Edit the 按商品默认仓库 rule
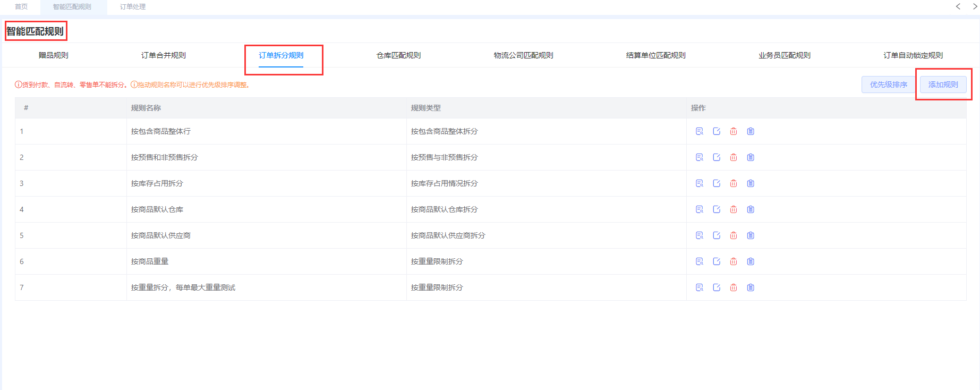Screen dimensions: 980x390 (717, 209)
